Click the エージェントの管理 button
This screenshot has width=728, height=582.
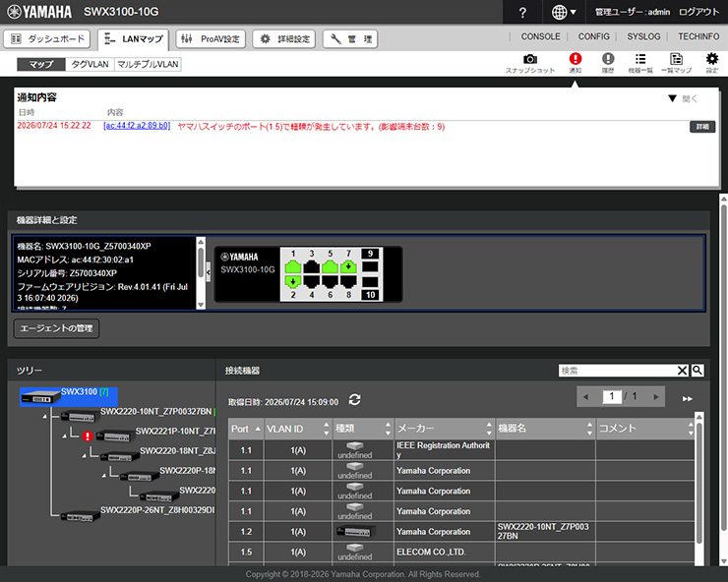point(56,328)
